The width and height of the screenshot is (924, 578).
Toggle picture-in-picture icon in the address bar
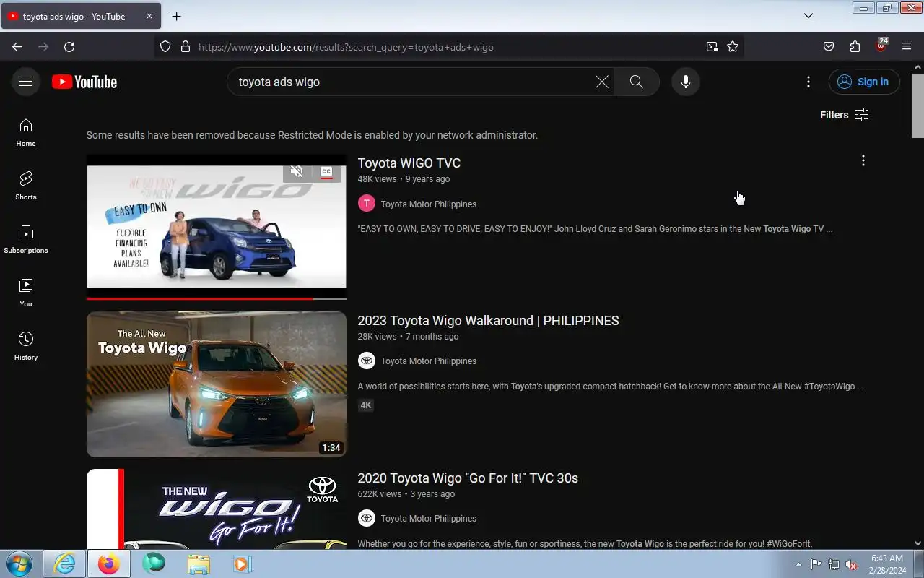point(712,47)
